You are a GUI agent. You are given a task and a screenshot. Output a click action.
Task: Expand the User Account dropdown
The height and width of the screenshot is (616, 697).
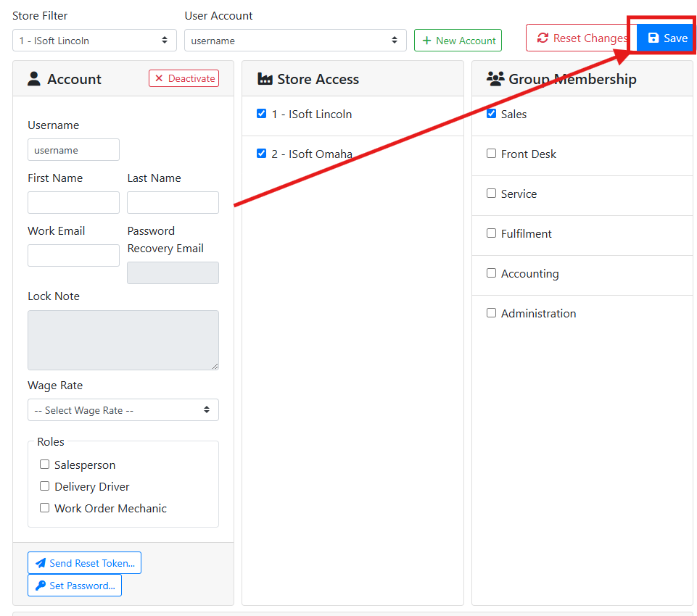295,41
